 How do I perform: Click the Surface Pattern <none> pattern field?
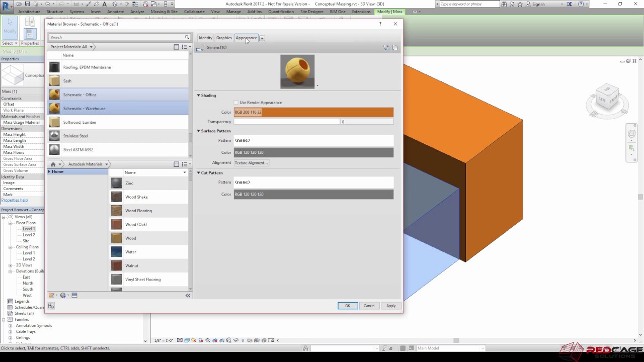[x=313, y=140]
